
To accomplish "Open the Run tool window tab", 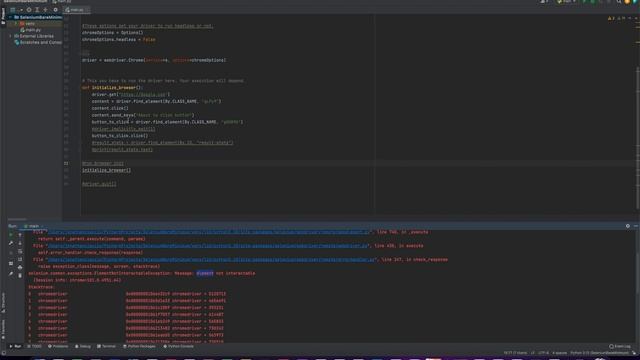I will click(x=16, y=347).
